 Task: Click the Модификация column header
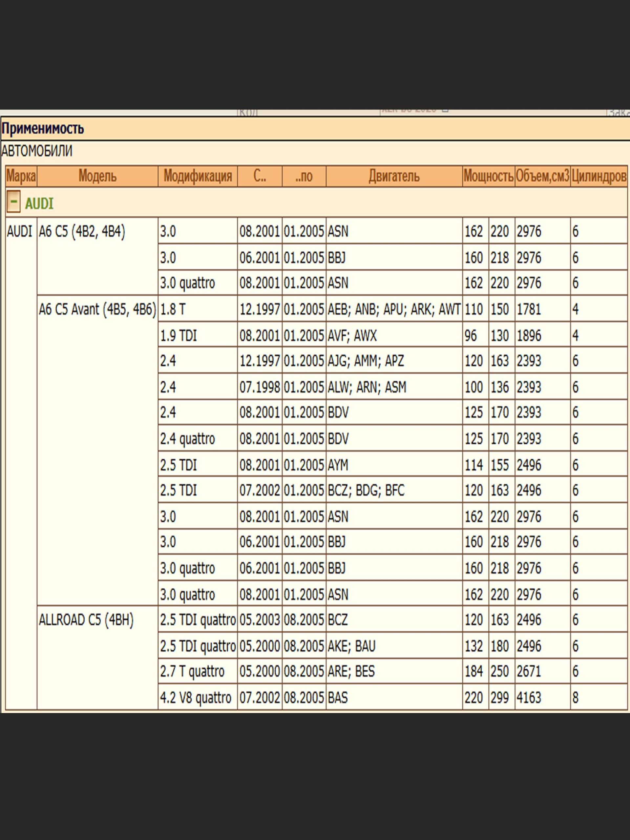tap(198, 176)
